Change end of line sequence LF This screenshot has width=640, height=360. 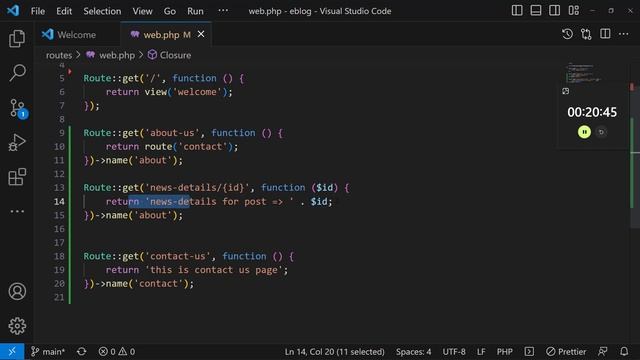coord(481,351)
